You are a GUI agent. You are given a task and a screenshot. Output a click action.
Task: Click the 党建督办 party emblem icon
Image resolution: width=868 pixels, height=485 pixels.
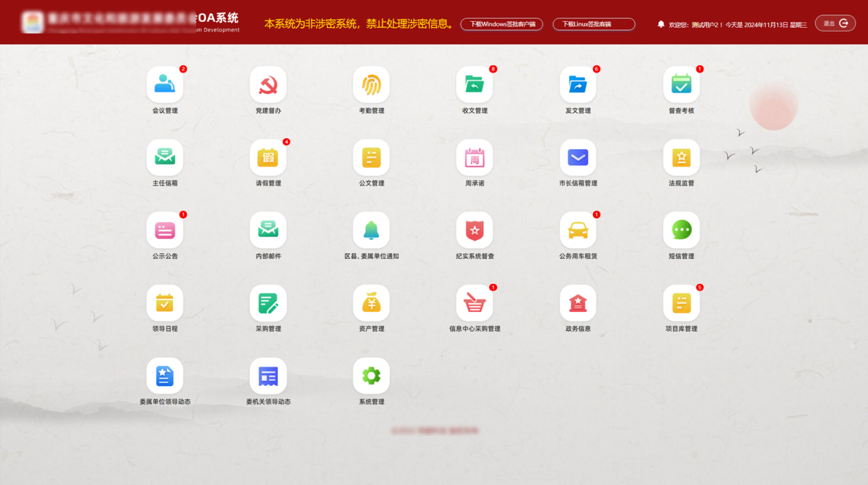pos(268,85)
